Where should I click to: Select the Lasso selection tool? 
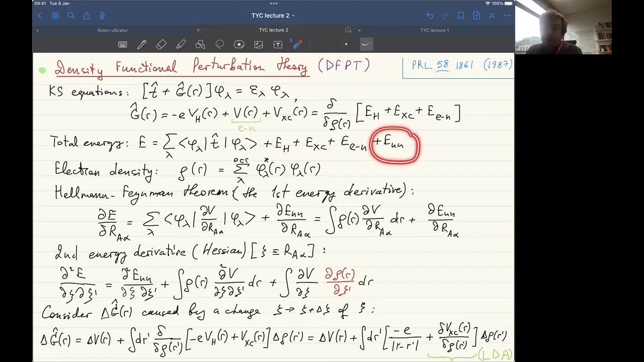coord(220,45)
